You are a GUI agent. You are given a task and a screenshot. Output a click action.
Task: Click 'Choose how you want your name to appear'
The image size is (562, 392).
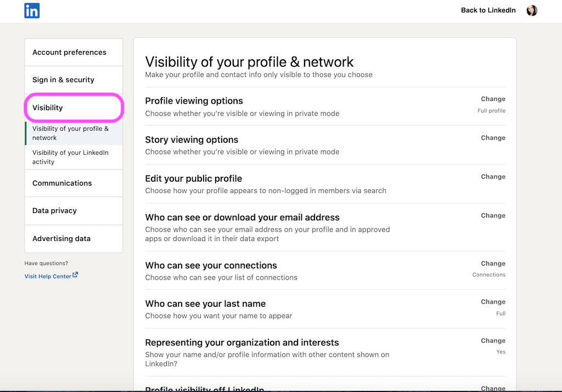pyautogui.click(x=218, y=316)
